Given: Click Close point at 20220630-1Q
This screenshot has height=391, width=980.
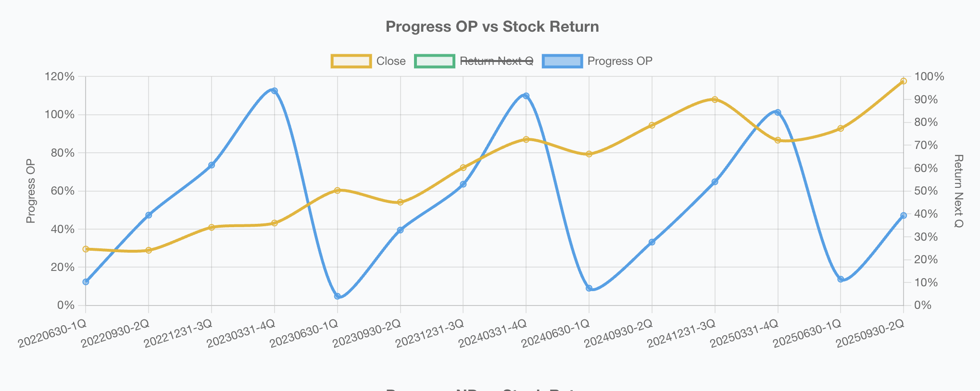Looking at the screenshot, I should click(x=86, y=249).
